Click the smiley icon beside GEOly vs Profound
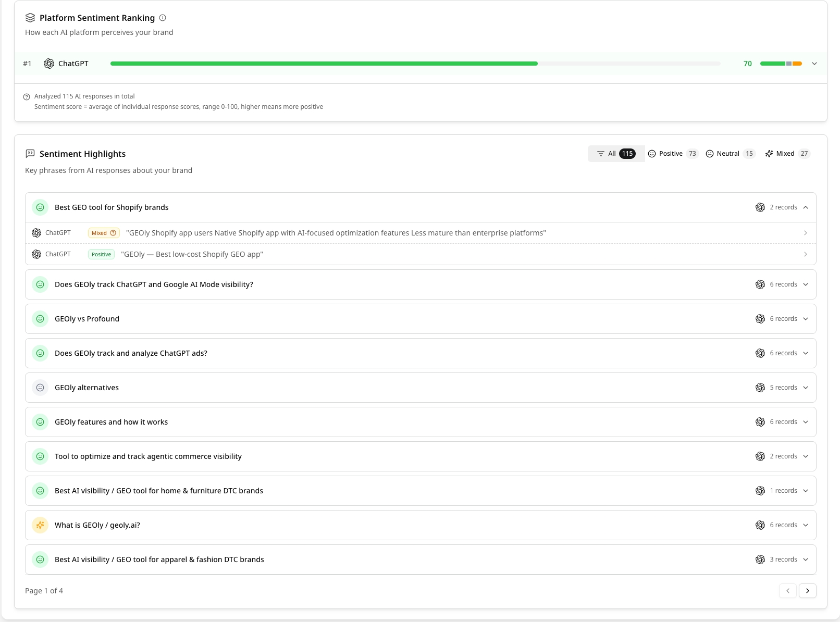840x622 pixels. (x=40, y=319)
